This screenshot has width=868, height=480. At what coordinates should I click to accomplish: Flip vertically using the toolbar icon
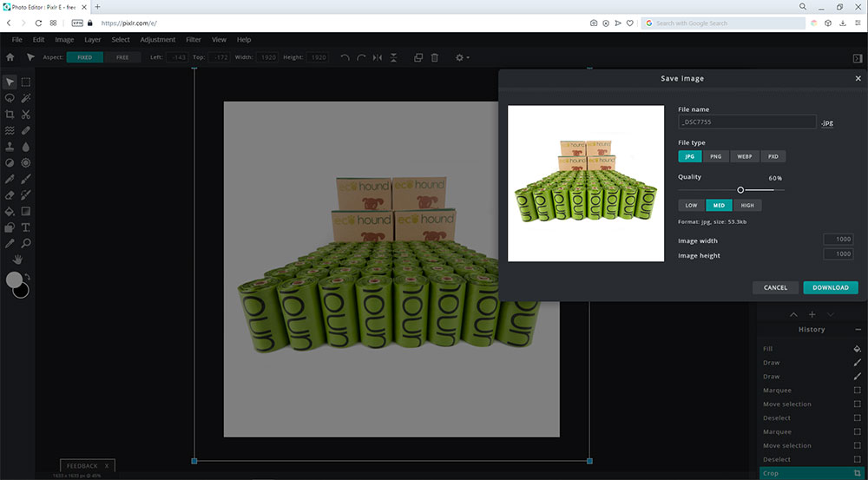[393, 57]
